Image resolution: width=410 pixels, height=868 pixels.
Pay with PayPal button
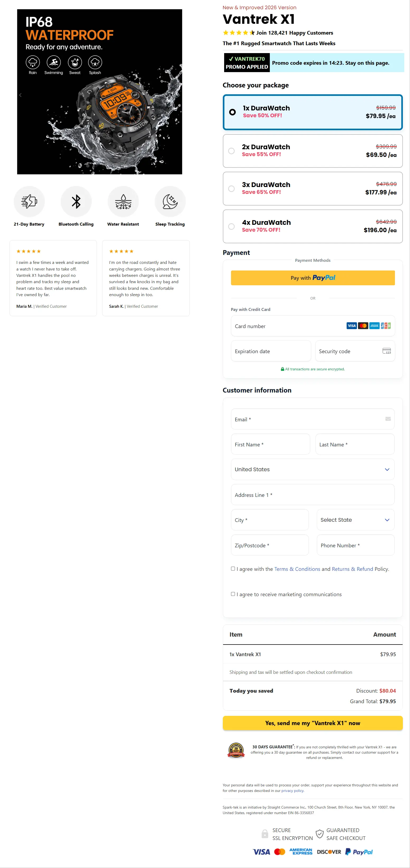tap(313, 278)
